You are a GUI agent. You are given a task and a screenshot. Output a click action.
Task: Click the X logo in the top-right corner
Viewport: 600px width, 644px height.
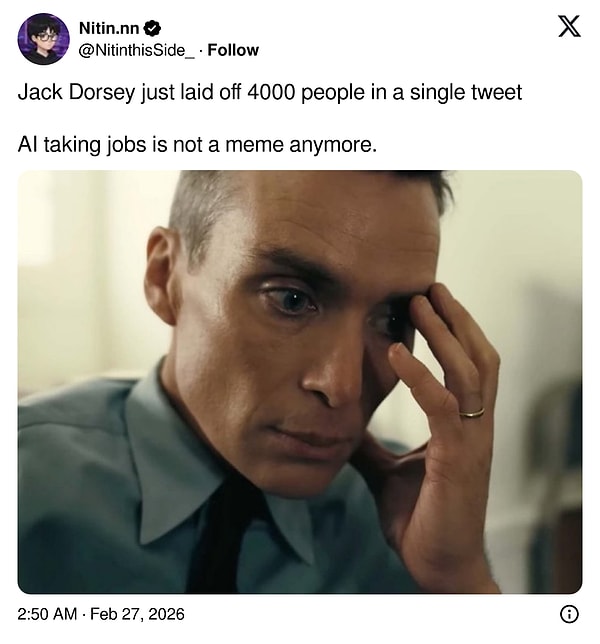[568, 28]
